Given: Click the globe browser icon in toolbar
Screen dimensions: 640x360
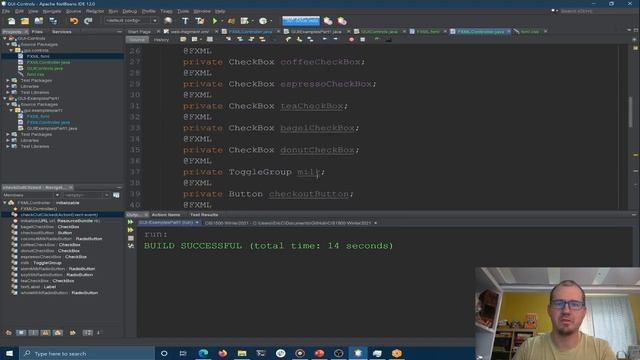Looking at the screenshot, I should 168,21.
